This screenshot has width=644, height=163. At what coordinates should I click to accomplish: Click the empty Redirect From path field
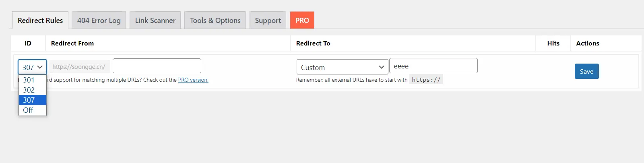[157, 66]
